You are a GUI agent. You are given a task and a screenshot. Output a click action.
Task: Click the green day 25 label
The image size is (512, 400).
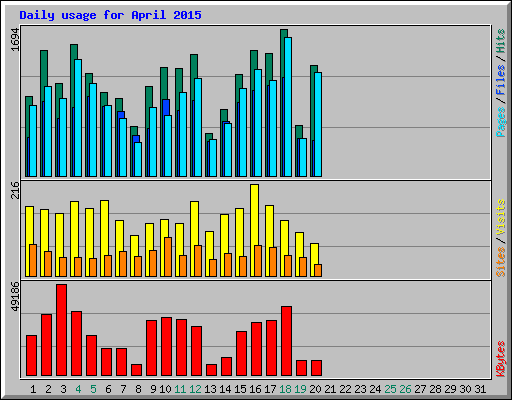[390, 389]
